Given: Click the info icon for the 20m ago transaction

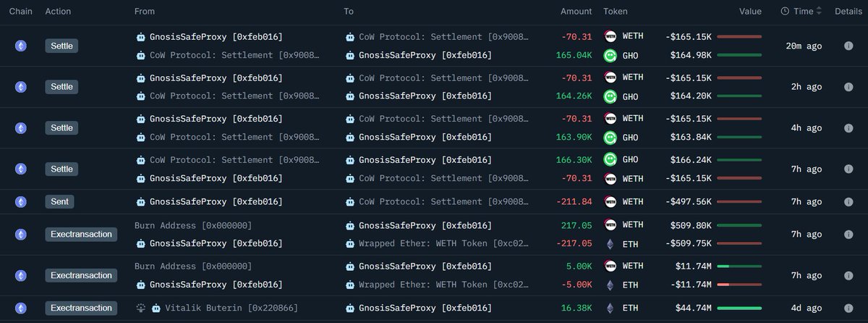Looking at the screenshot, I should [848, 46].
